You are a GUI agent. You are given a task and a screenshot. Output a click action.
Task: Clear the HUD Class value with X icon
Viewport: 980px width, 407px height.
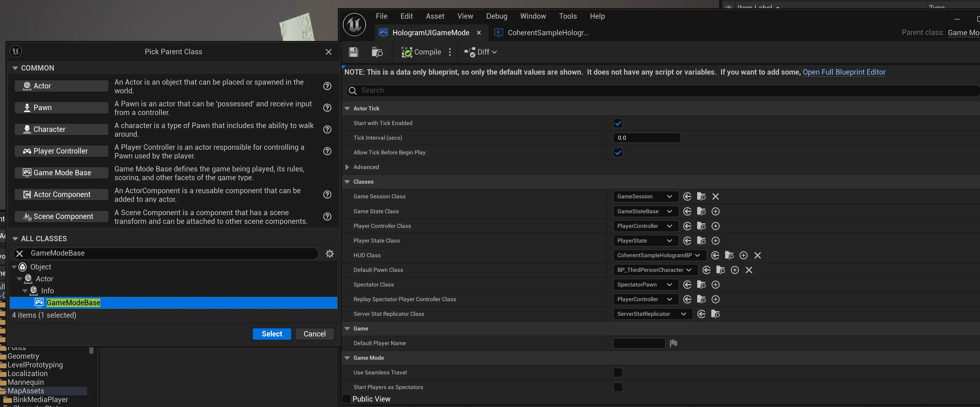pos(757,256)
